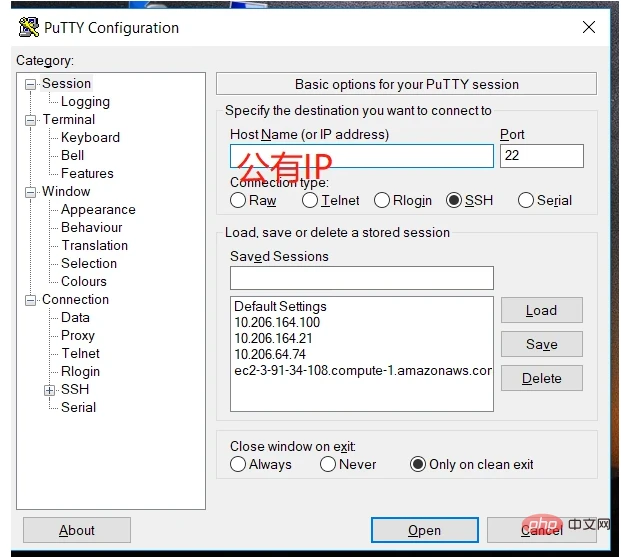Click the PuTTY icon in the title bar

tap(29, 27)
